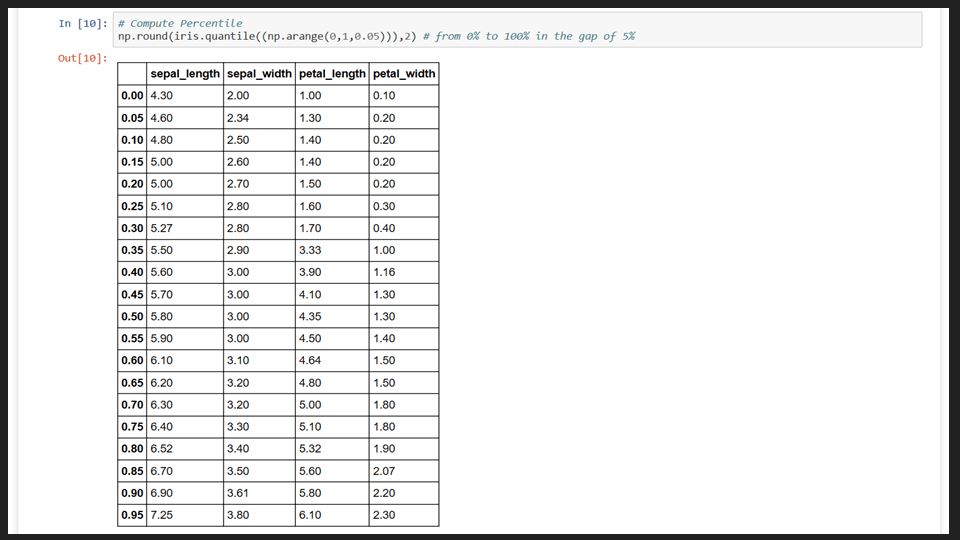
Task: Select the sepal_width value 3.61
Action: tap(238, 493)
